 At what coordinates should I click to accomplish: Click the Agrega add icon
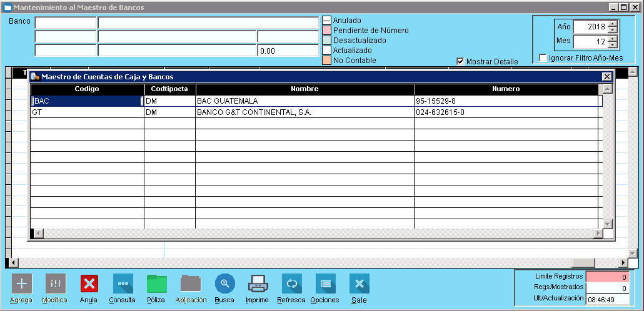[x=21, y=284]
